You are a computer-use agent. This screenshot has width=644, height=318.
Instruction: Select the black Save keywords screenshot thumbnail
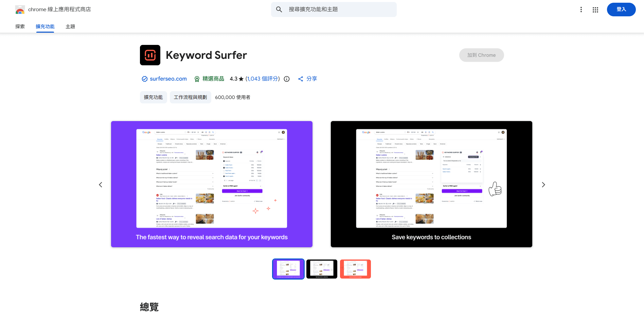point(322,269)
